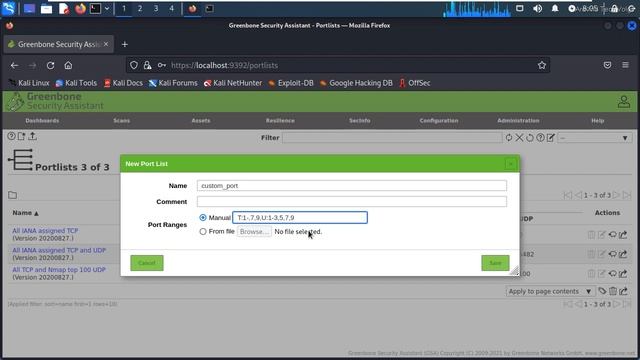Click the folder icon below Portlists heading
Image resolution: width=640 pixels, height=360 pixels.
point(13,195)
